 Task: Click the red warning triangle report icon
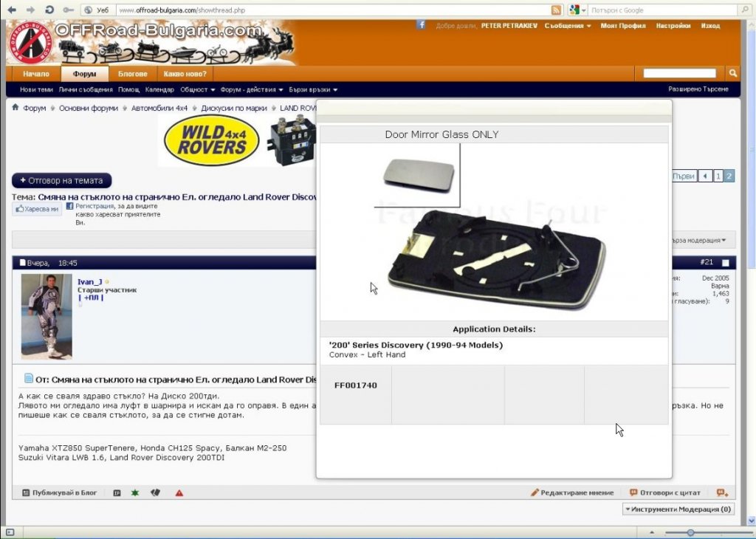point(179,492)
